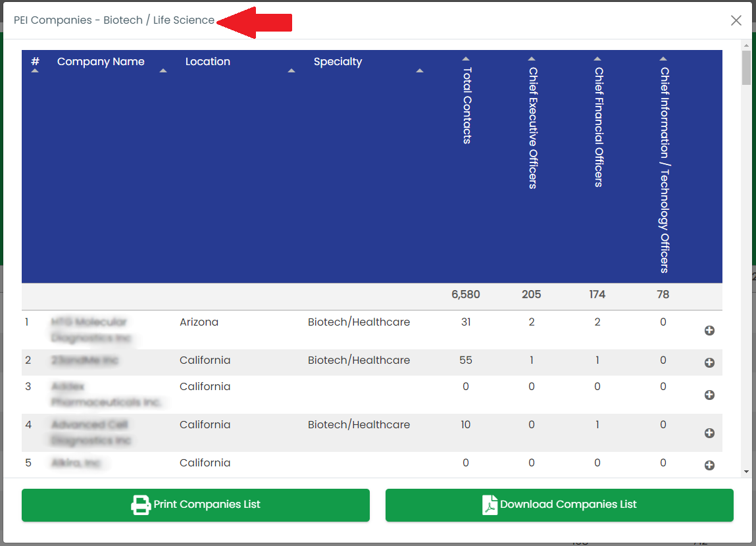Click the 10 total contacts cell
The width and height of the screenshot is (756, 546).
[x=466, y=424]
